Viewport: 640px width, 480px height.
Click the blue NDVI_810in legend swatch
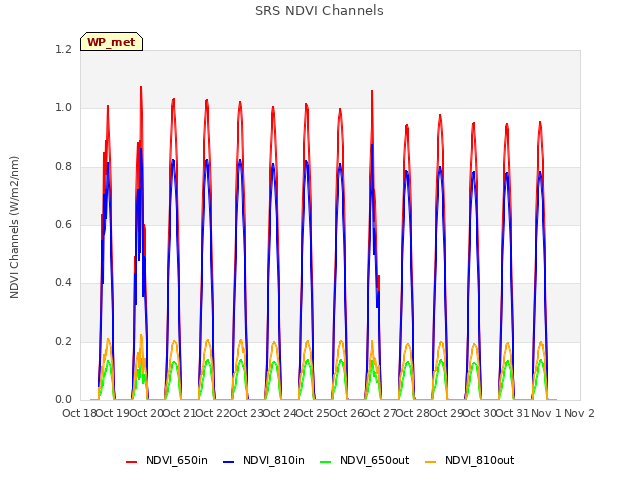click(229, 462)
